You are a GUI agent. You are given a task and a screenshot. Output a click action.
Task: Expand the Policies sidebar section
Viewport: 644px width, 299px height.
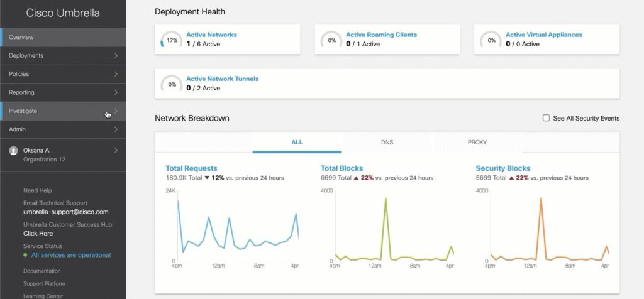64,74
